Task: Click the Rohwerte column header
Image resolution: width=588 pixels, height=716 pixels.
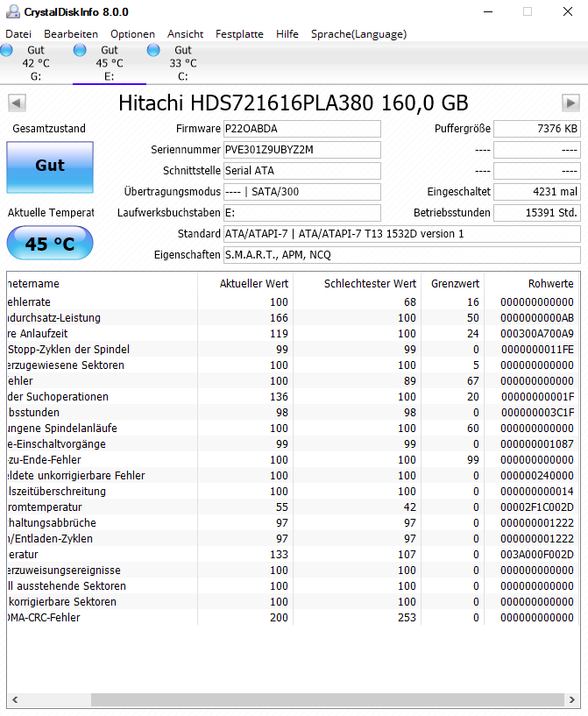Action: point(532,284)
